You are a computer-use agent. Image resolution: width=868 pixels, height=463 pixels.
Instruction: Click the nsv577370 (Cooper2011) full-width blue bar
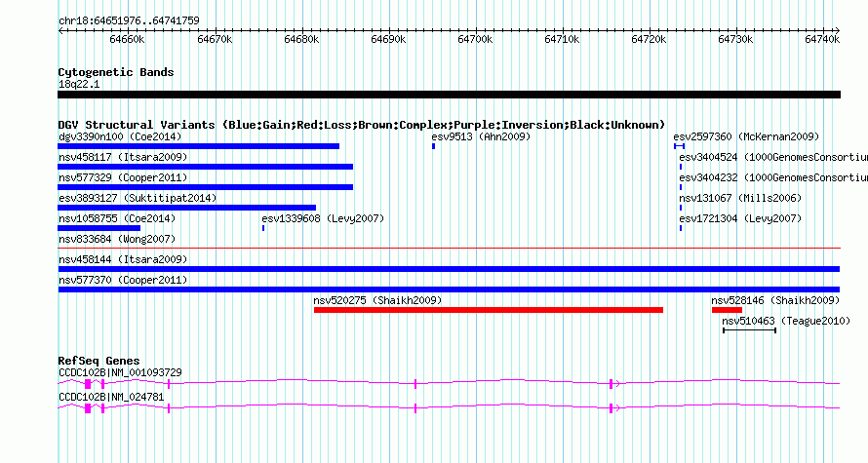tap(449, 289)
